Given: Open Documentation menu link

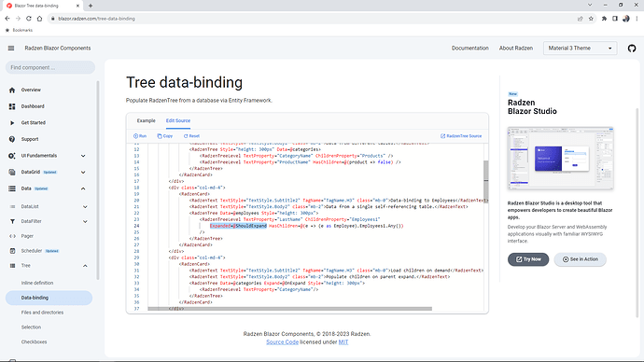Looking at the screenshot, I should [x=469, y=48].
